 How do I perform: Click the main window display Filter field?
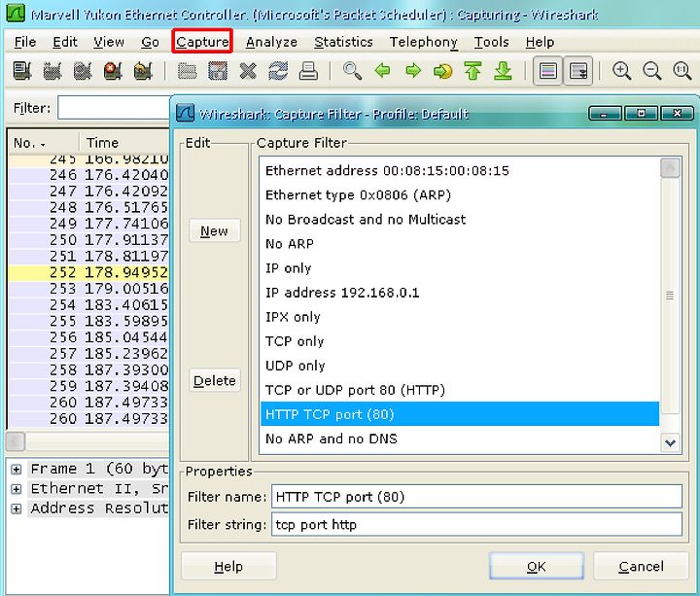point(114,108)
